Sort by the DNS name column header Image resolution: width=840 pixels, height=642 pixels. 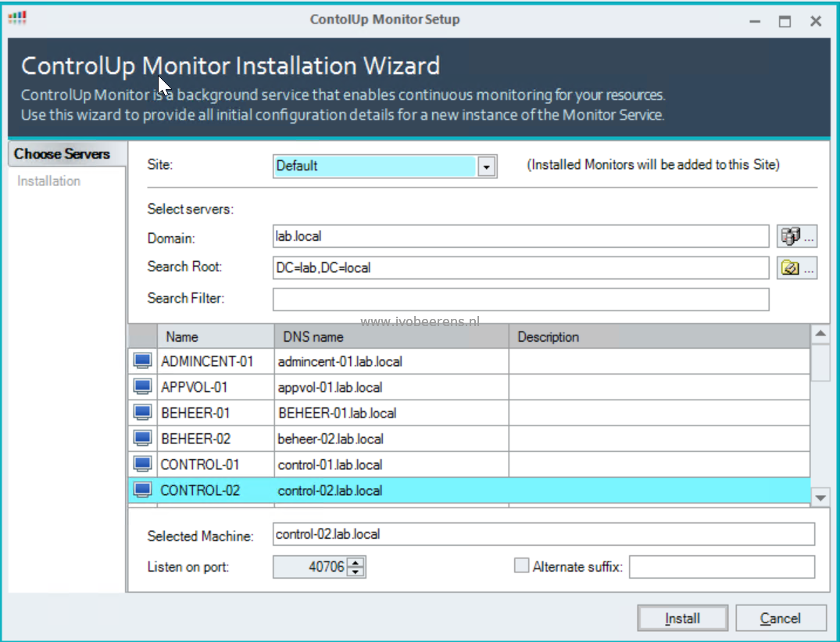click(391, 336)
